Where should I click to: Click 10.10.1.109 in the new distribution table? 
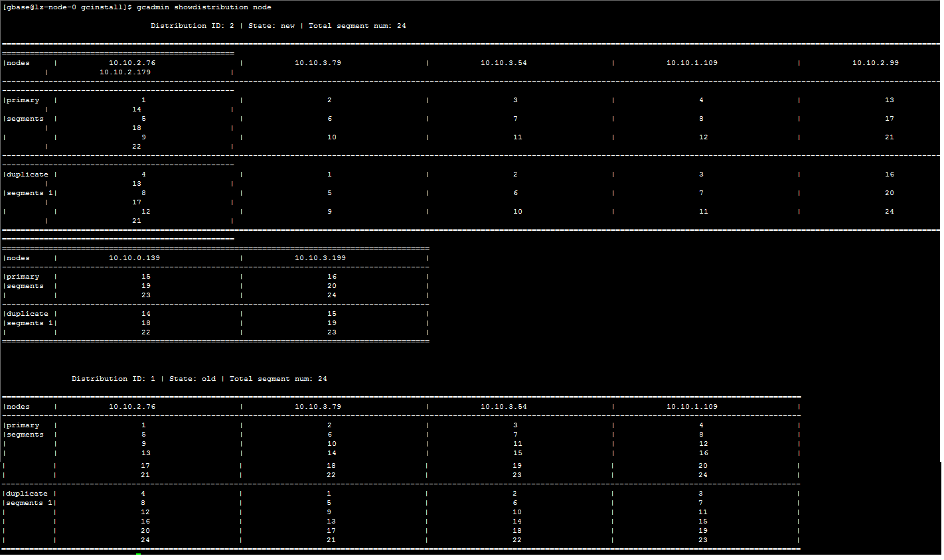[692, 63]
